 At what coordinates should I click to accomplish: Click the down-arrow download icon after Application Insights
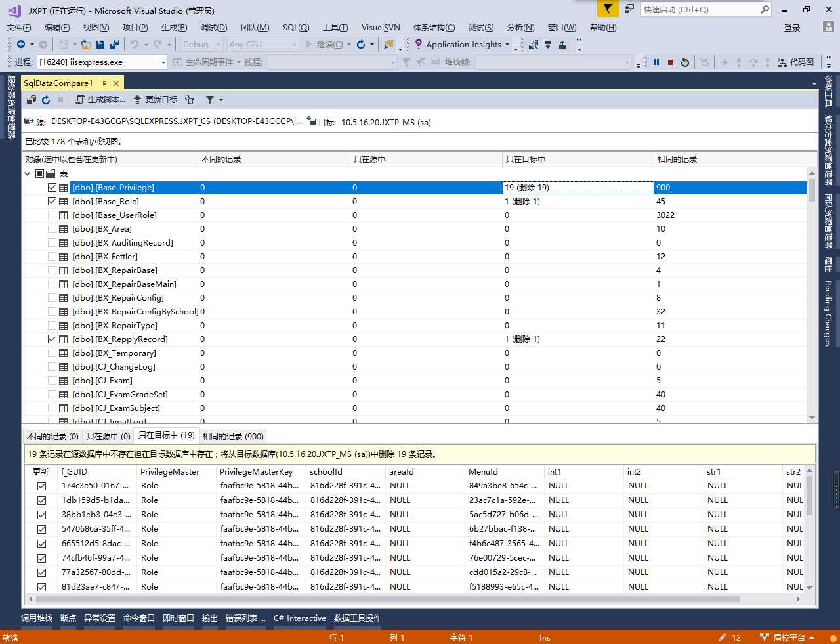[548, 44]
